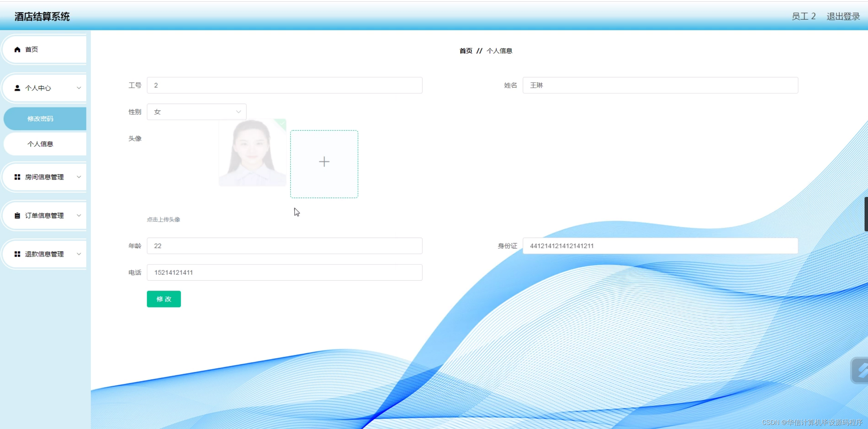Expand the 房间信息管理 chevron
Image resolution: width=868 pixels, height=429 pixels.
[79, 177]
